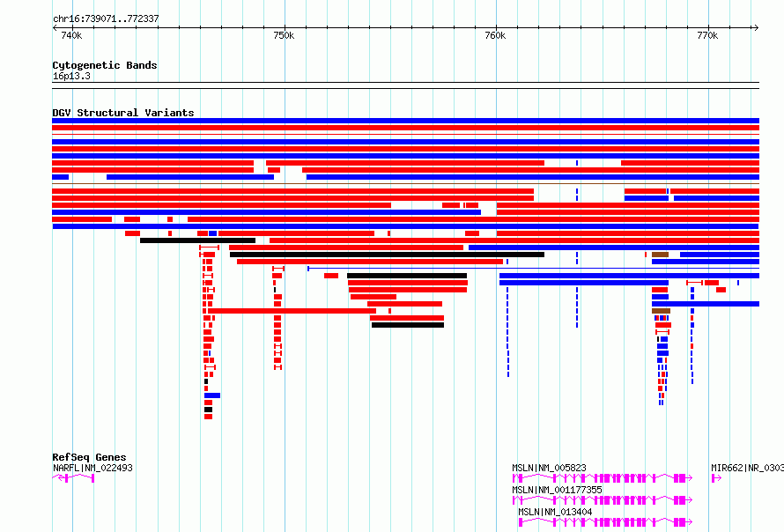Click the thin brown line variant spanning the track
Image resolution: width=784 pixels, height=532 pixels.
tap(405, 184)
